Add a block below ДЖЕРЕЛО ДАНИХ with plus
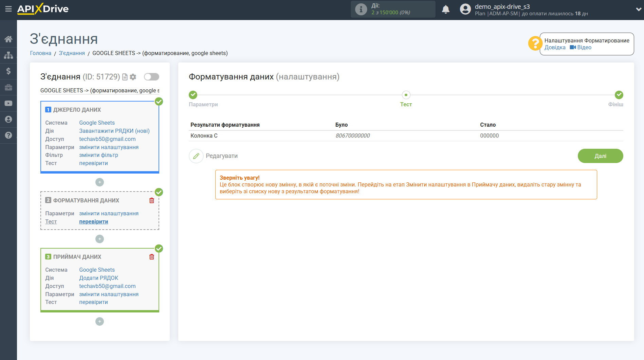This screenshot has height=360, width=644. (x=99, y=182)
